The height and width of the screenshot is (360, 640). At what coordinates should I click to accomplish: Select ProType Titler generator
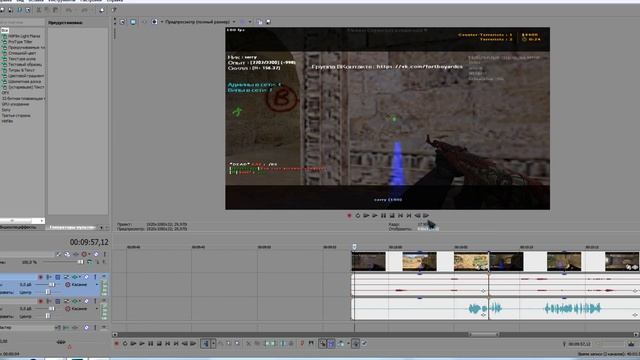(20, 42)
